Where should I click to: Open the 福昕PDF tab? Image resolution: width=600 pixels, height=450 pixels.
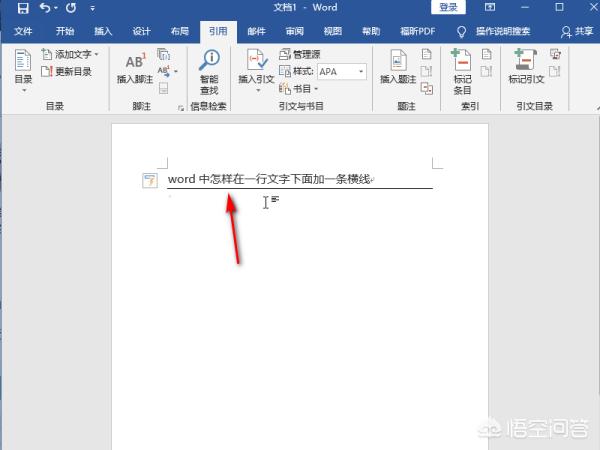[417, 31]
